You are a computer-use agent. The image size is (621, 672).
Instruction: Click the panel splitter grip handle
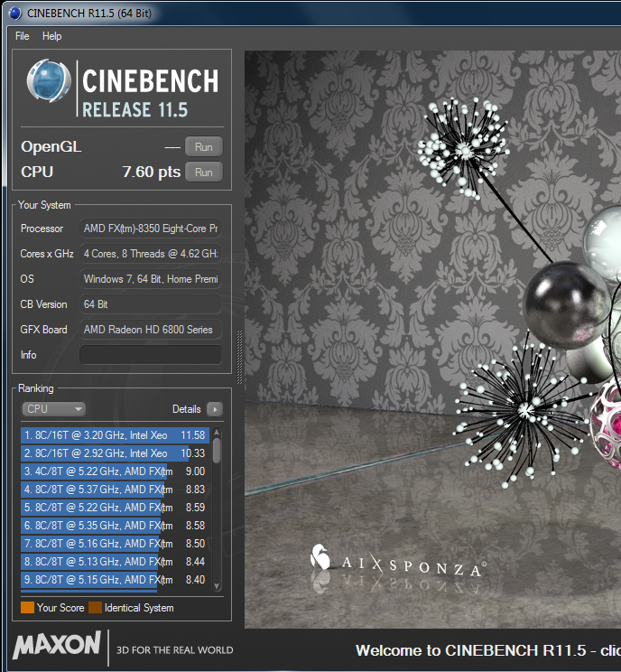[239, 357]
